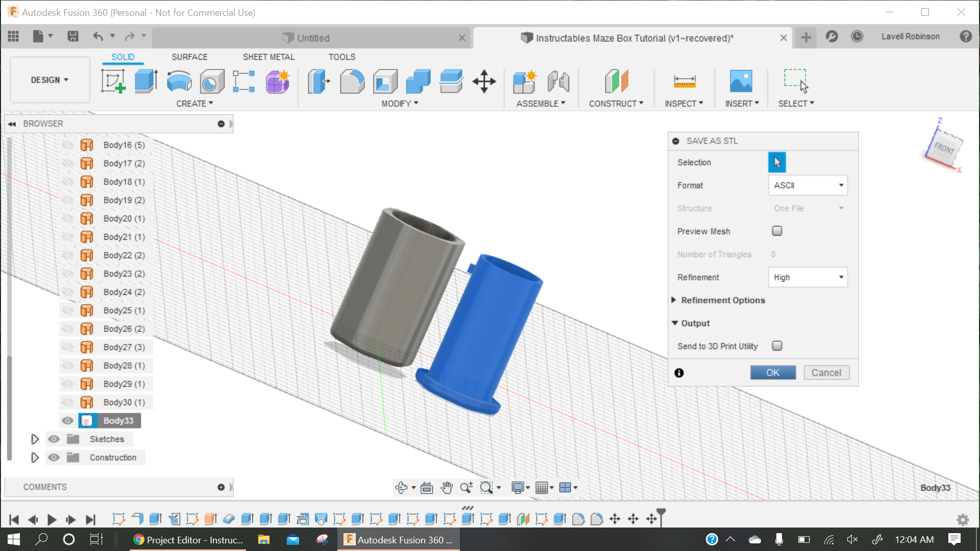Open the DESIGN workspace dropdown
This screenshot has height=551, width=980.
point(50,80)
